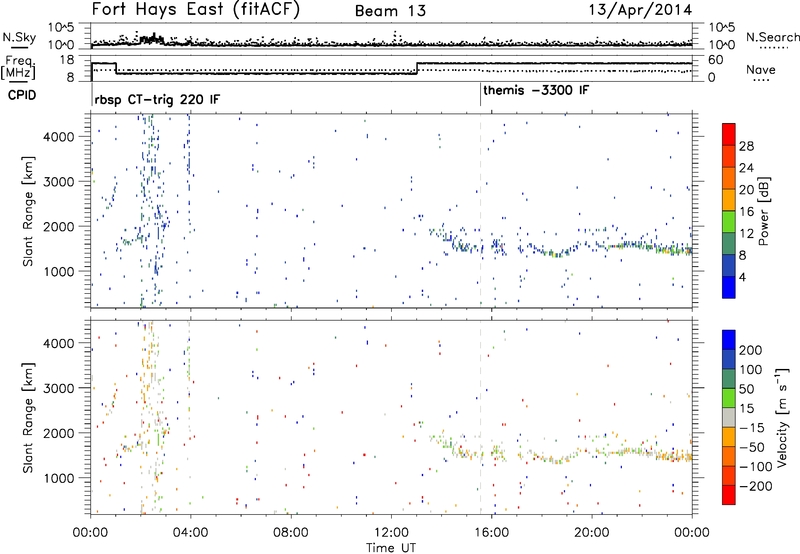Click the '08:00' time axis tick label

click(x=291, y=533)
